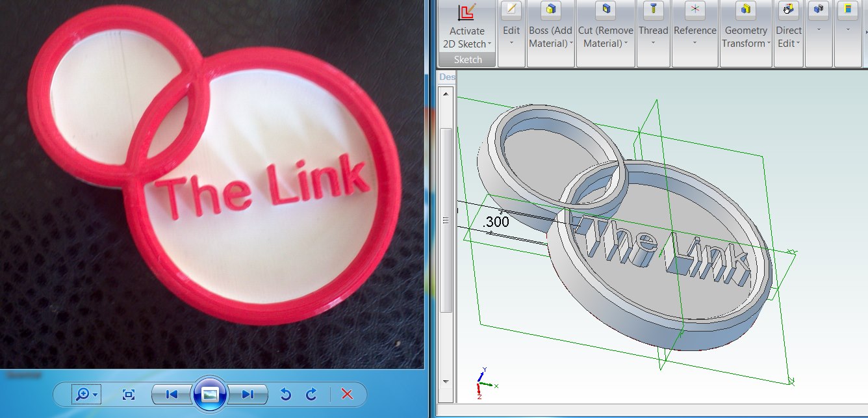This screenshot has width=868, height=418.
Task: Open the photo viewer zoom magnifier
Action: [x=86, y=394]
